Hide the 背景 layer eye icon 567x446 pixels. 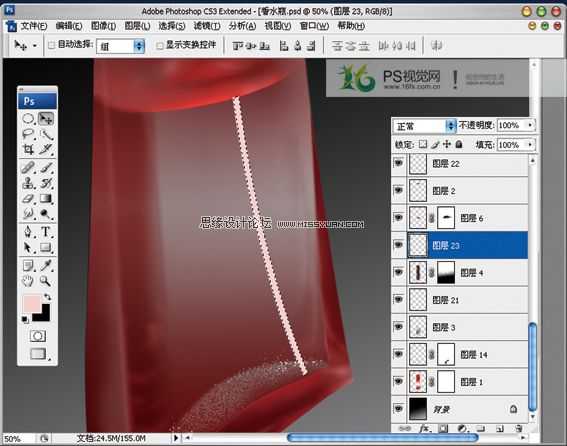click(398, 409)
